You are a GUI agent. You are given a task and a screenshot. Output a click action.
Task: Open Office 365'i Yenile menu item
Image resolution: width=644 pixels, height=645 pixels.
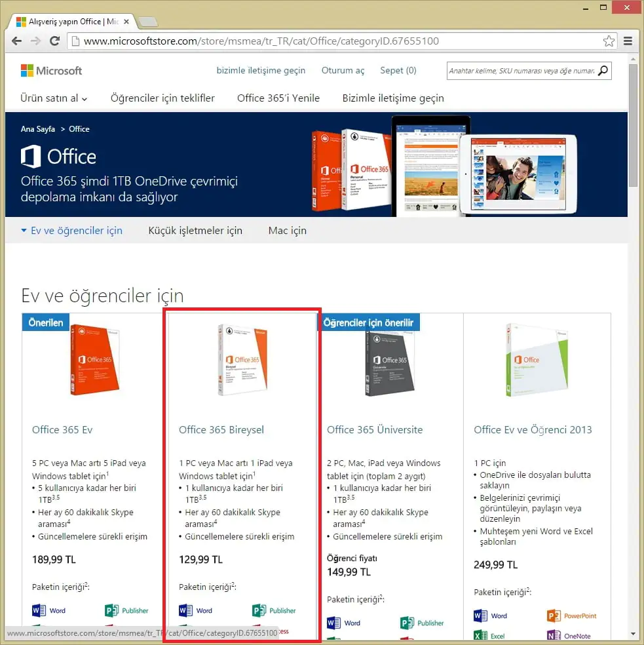point(278,98)
